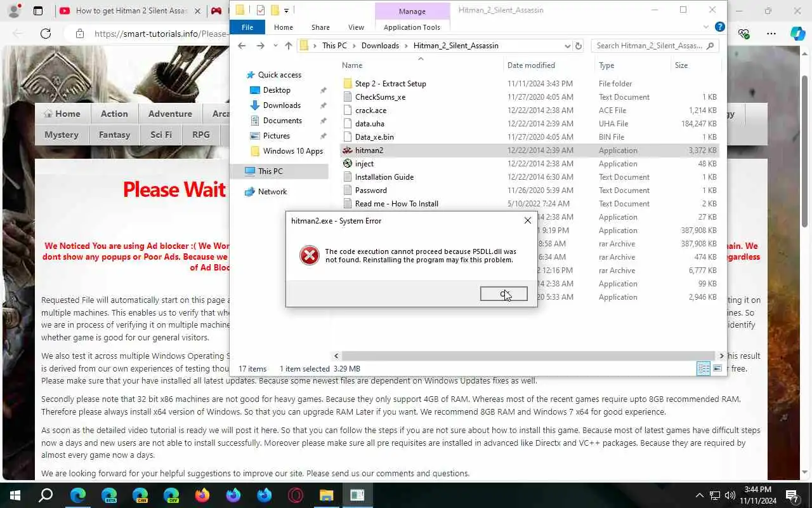
Task: Refresh the Hitman_2_Silent_Assassin folder view
Action: point(578,46)
